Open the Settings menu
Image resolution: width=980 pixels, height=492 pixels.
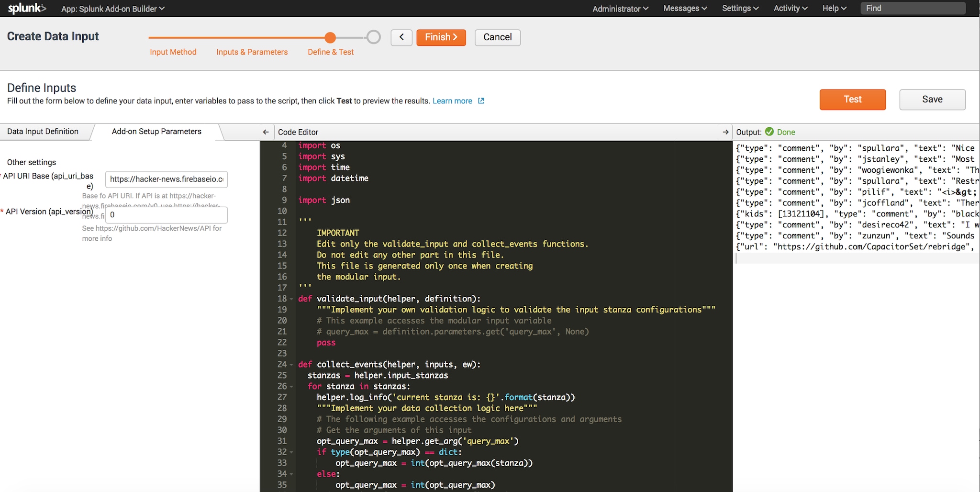[x=740, y=9]
